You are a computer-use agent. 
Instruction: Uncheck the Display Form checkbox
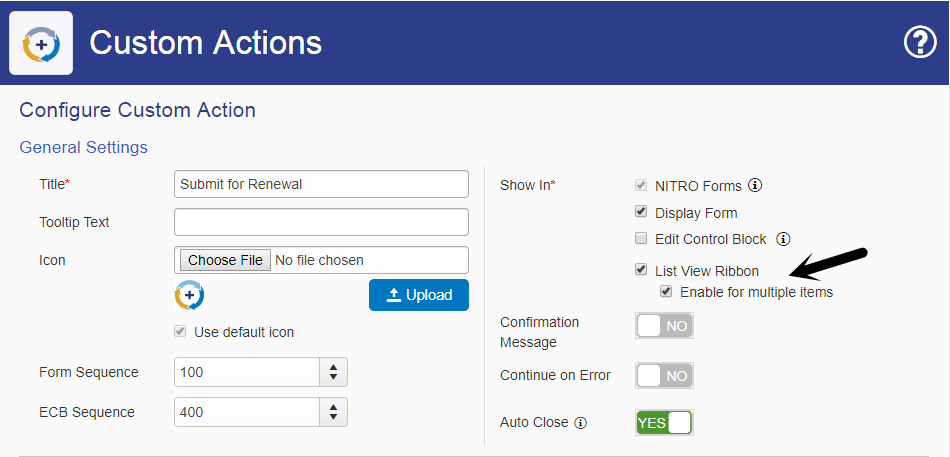pos(641,212)
